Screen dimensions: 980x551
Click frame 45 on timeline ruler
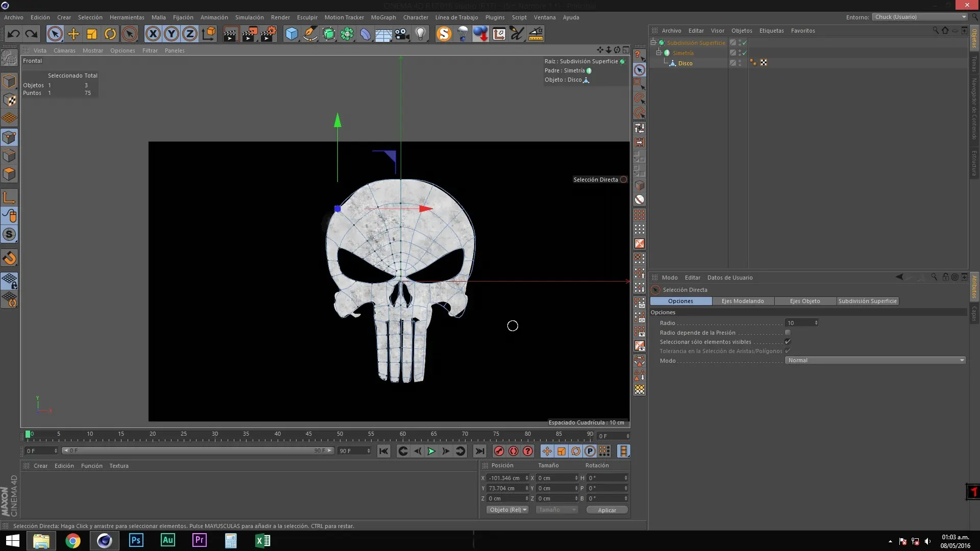pos(308,435)
